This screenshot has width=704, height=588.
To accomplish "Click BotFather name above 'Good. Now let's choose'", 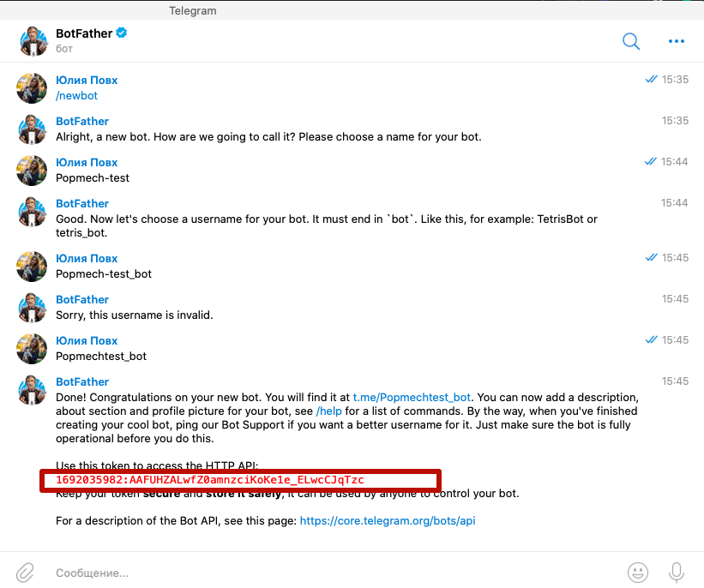I will coord(82,203).
